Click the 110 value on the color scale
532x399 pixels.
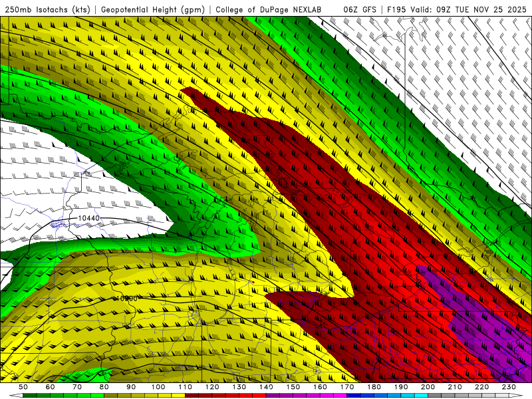tap(186, 387)
